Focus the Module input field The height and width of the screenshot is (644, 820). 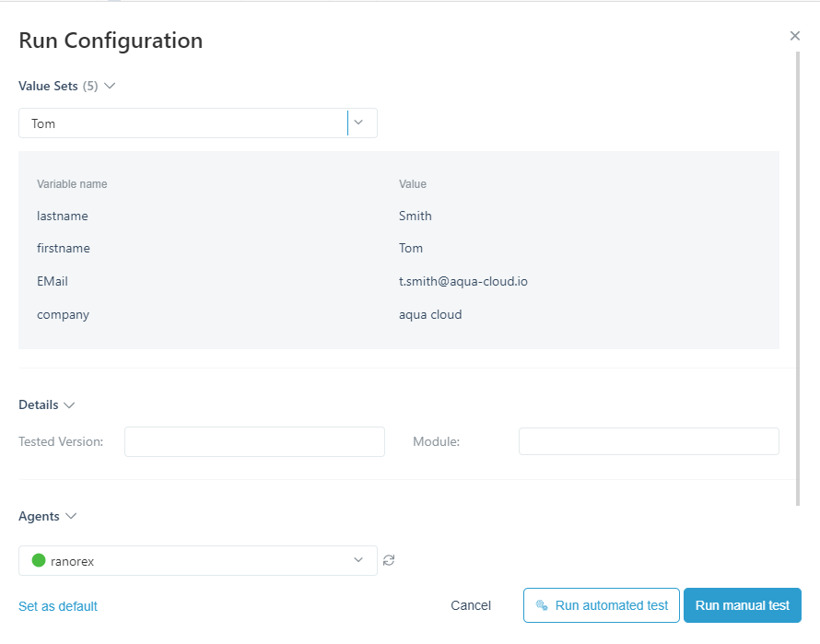[x=649, y=441]
